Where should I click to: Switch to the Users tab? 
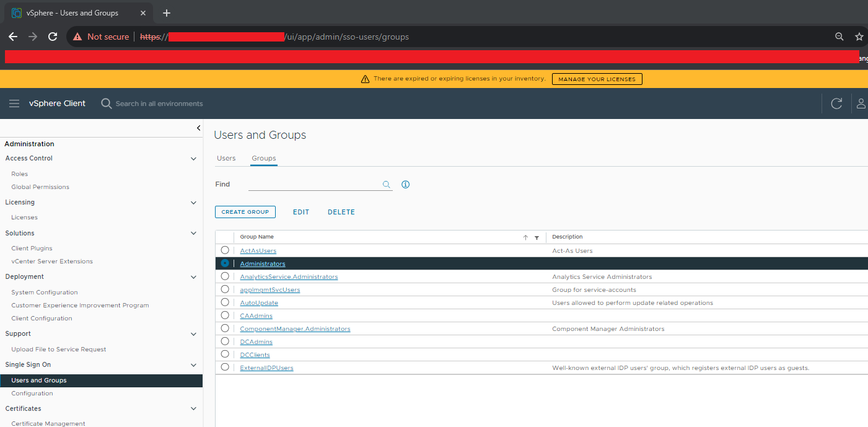click(226, 158)
